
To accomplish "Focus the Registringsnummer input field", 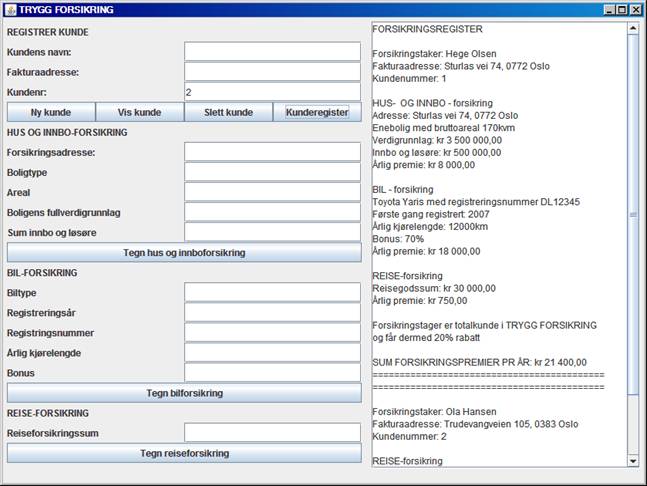I will coord(272,333).
